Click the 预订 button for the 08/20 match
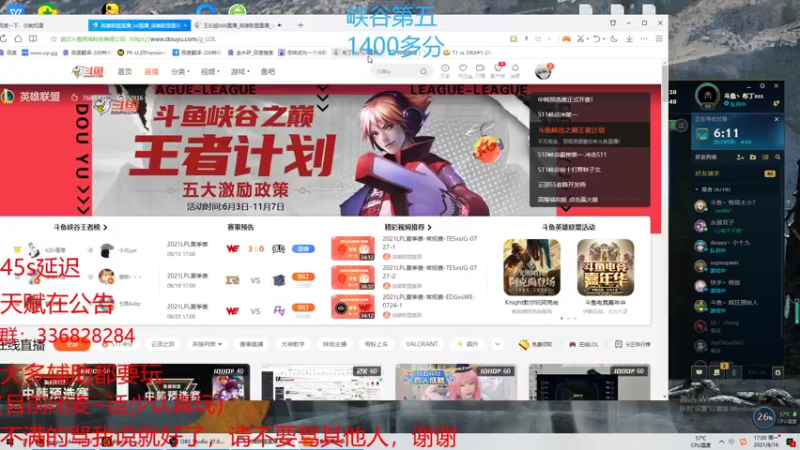This screenshot has width=800, height=450. coord(303,308)
